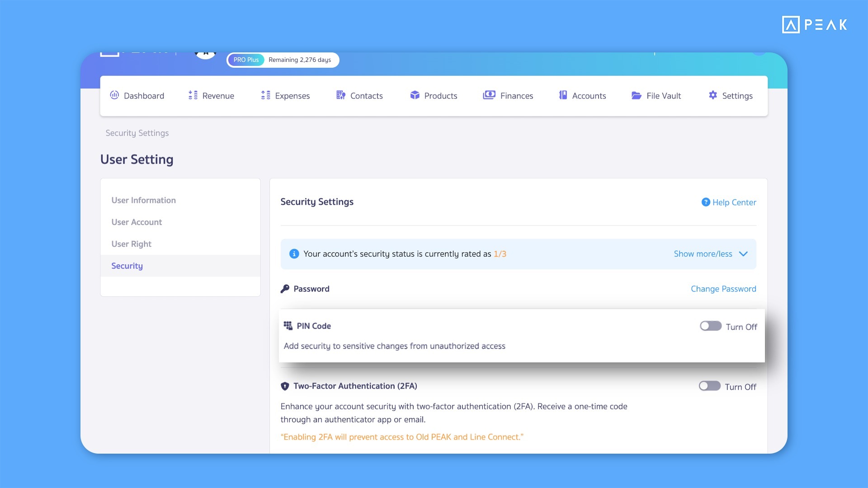Click the Accounts ledger icon
This screenshot has width=868, height=488.
point(563,95)
